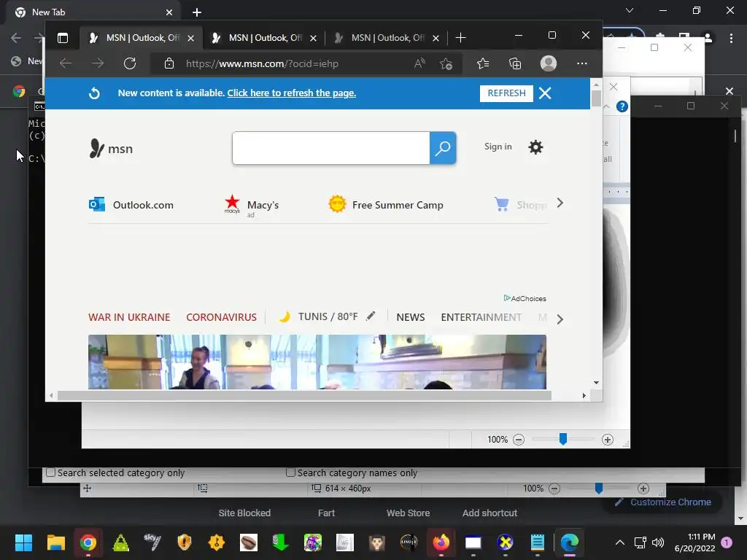The image size is (747, 560).
Task: Open Outlook.com quick link
Action: pyautogui.click(x=131, y=205)
